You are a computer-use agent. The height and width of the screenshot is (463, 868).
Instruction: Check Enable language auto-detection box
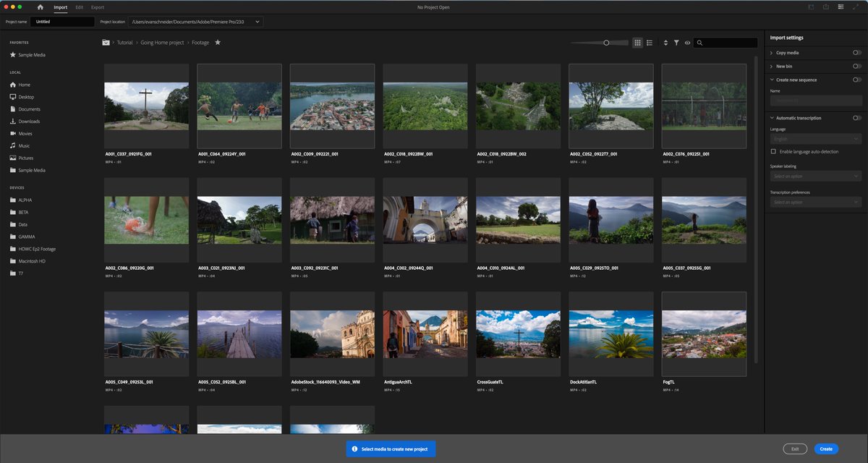(x=773, y=151)
